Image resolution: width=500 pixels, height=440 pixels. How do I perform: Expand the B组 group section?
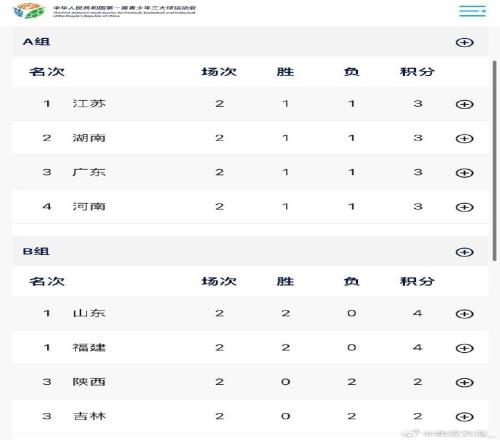click(x=465, y=252)
